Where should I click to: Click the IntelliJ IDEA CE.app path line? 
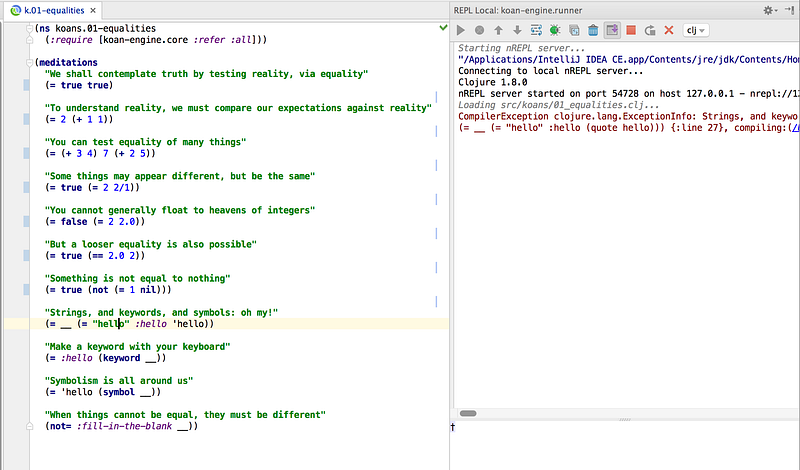tap(629, 60)
